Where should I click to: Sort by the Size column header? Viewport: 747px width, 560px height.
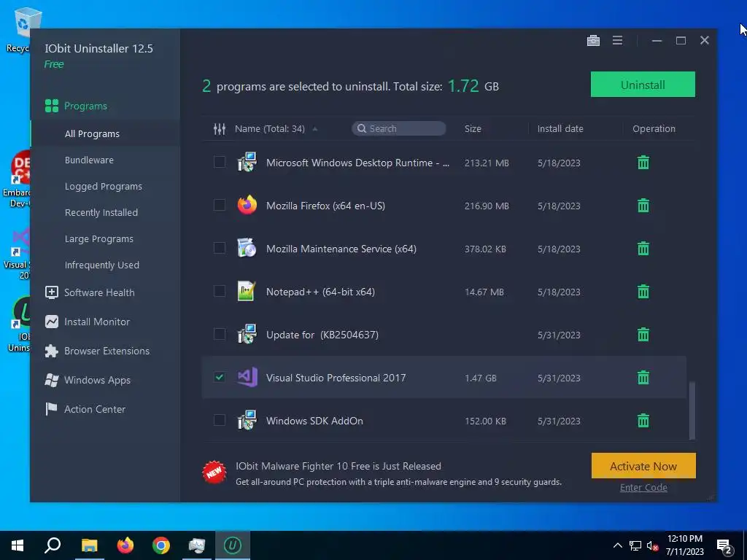point(473,128)
